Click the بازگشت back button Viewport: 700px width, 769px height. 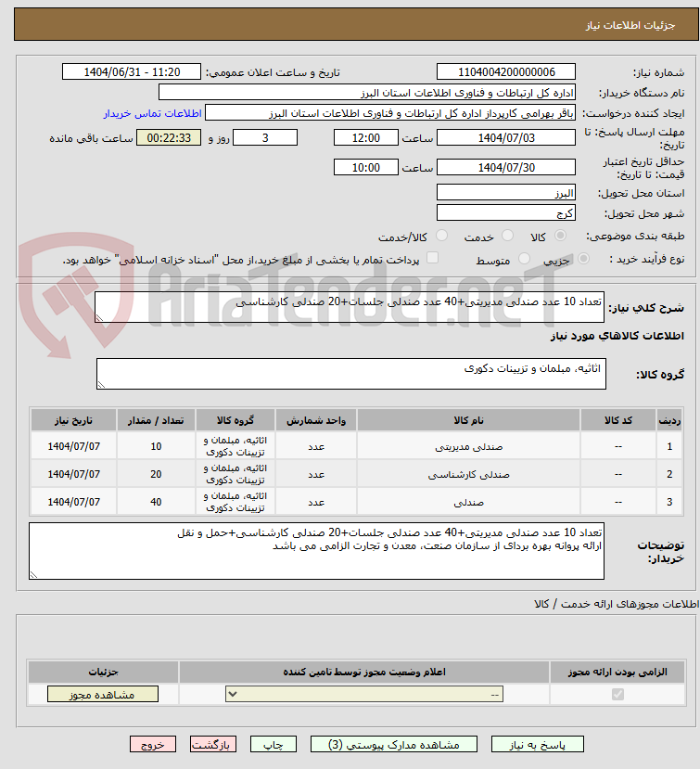pyautogui.click(x=212, y=745)
